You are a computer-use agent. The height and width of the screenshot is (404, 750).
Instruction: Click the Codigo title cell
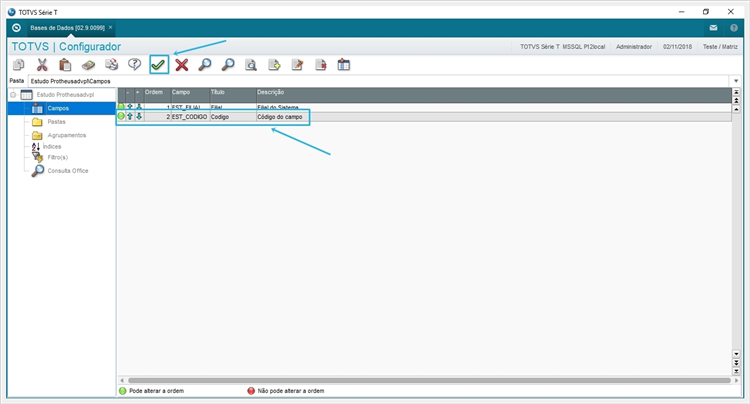pyautogui.click(x=233, y=117)
